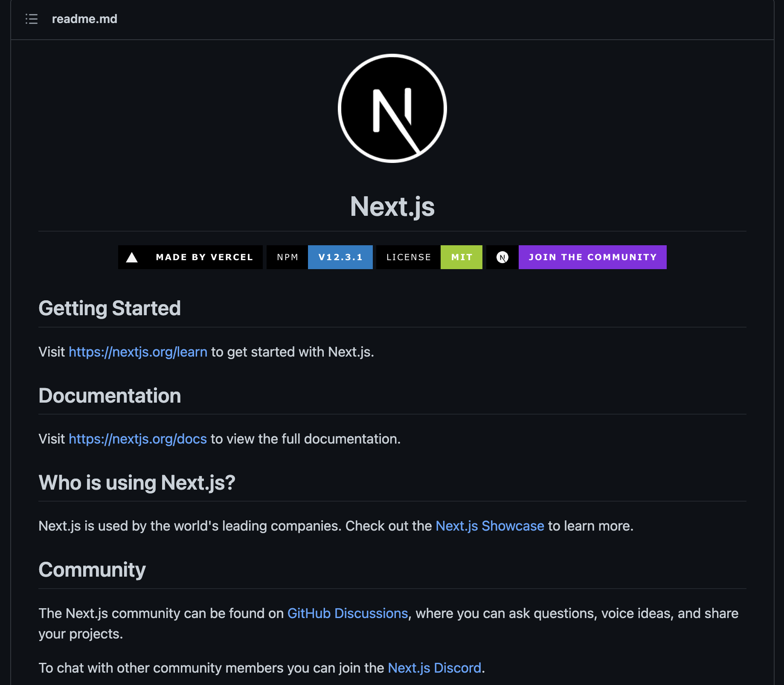The width and height of the screenshot is (784, 685).
Task: Click the Next.js circular logo image
Action: click(392, 108)
